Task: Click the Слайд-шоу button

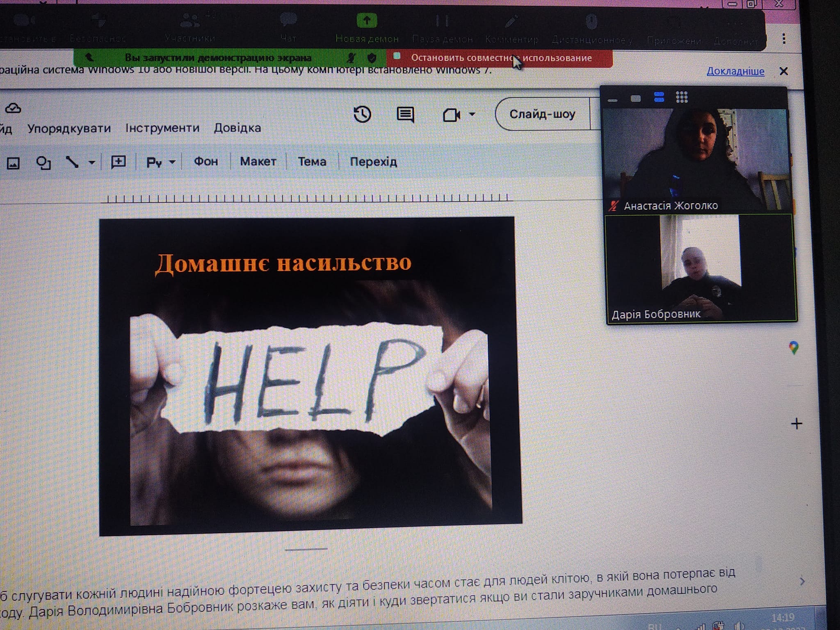Action: click(x=542, y=114)
